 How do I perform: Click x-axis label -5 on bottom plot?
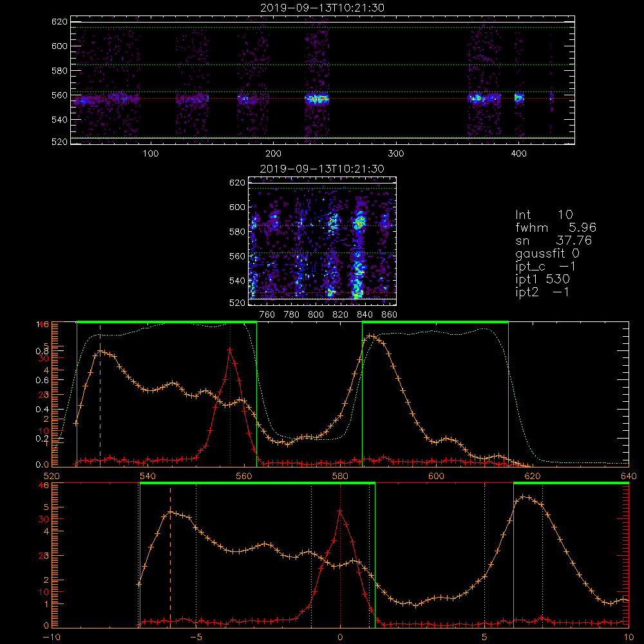tap(196, 637)
